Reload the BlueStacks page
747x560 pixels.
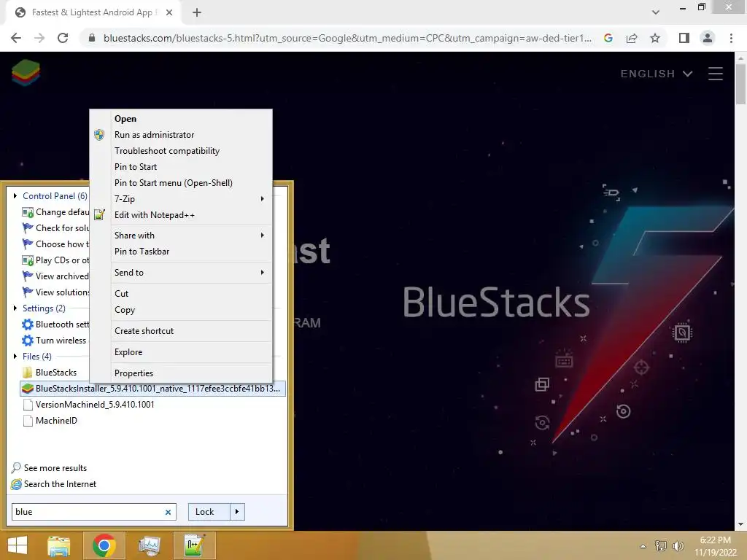(x=63, y=38)
